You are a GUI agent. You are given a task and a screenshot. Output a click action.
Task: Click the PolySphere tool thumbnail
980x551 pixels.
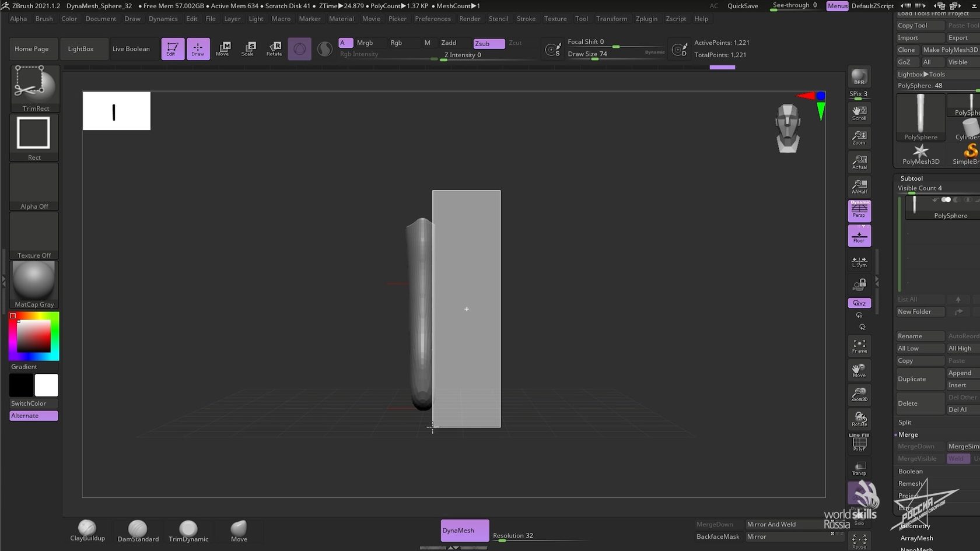921,117
